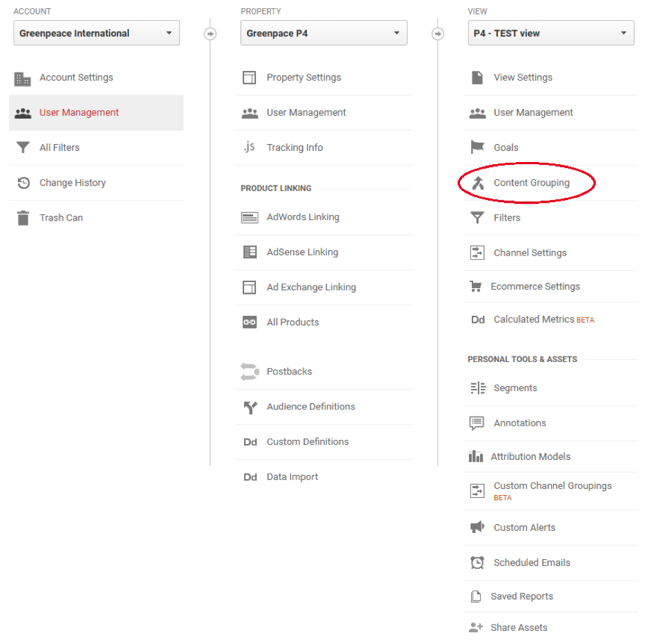
Task: Click the Change History clock icon
Action: 23,183
